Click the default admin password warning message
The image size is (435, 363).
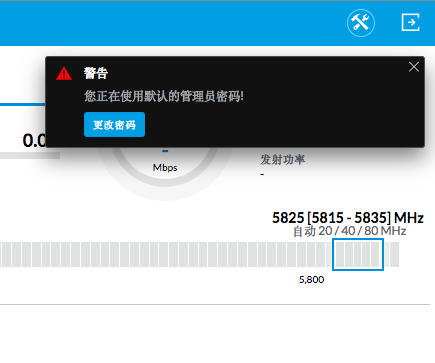(164, 97)
